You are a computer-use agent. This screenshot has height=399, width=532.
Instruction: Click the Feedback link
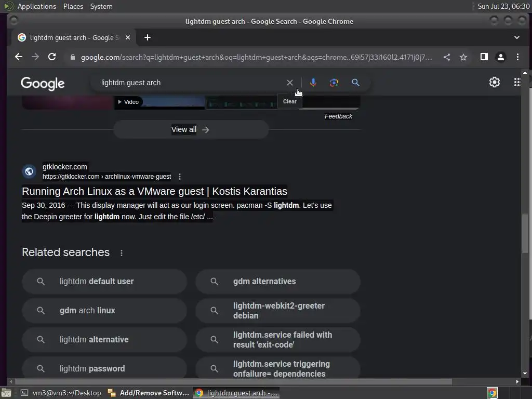pyautogui.click(x=338, y=116)
